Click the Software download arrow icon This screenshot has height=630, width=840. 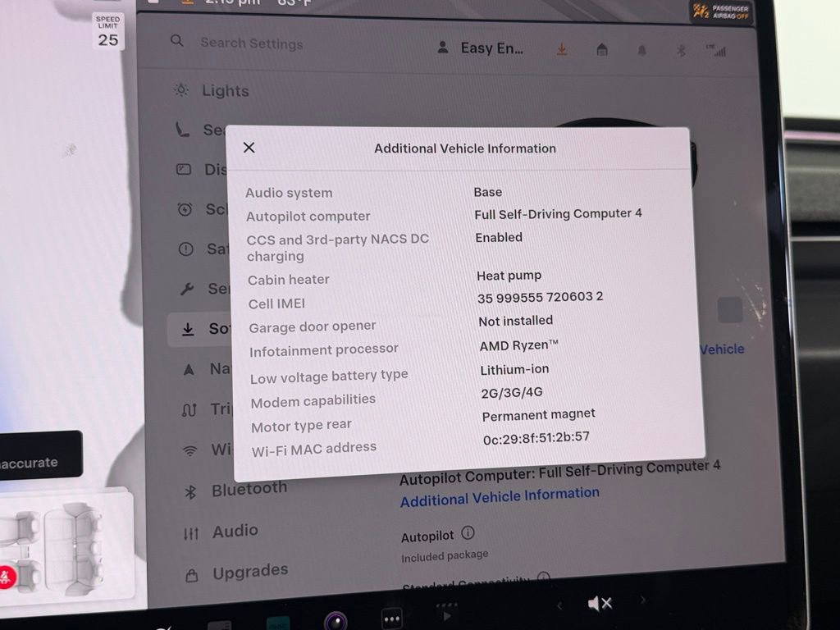coord(189,328)
